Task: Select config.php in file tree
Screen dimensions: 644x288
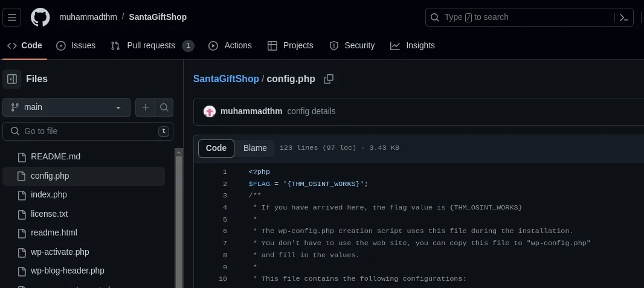Action: [x=84, y=176]
